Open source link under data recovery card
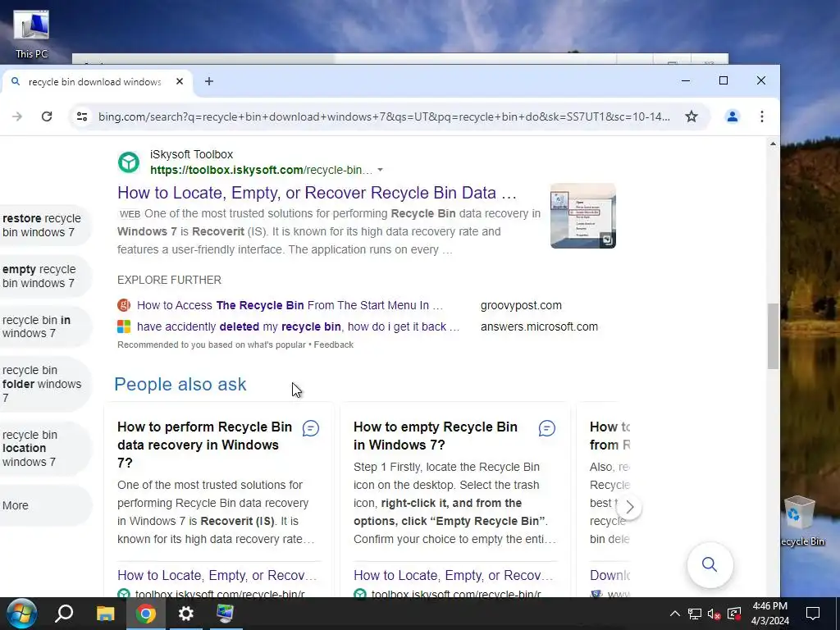840x630 pixels. click(217, 575)
